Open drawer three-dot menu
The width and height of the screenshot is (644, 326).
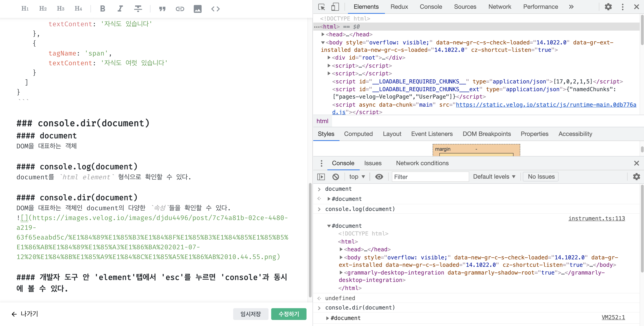click(321, 163)
